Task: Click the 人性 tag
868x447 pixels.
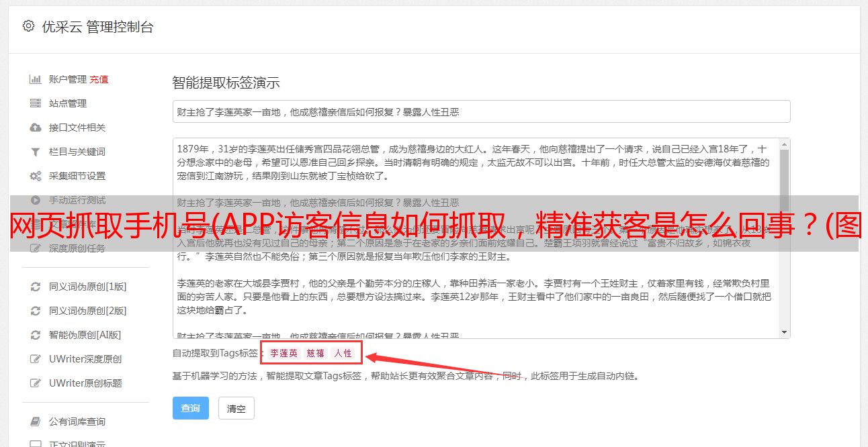Action: coord(343,353)
